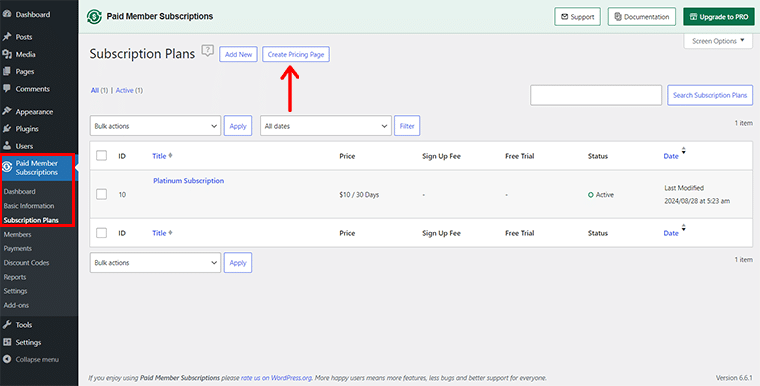Viewport: 760px width, 386px height.
Task: Click the Collapse menu arrow icon
Action: click(7, 359)
